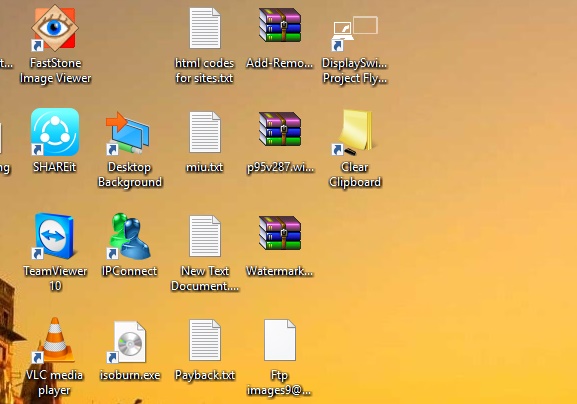Click the 'SHAREit' label text
577x404 pixels.
point(54,167)
